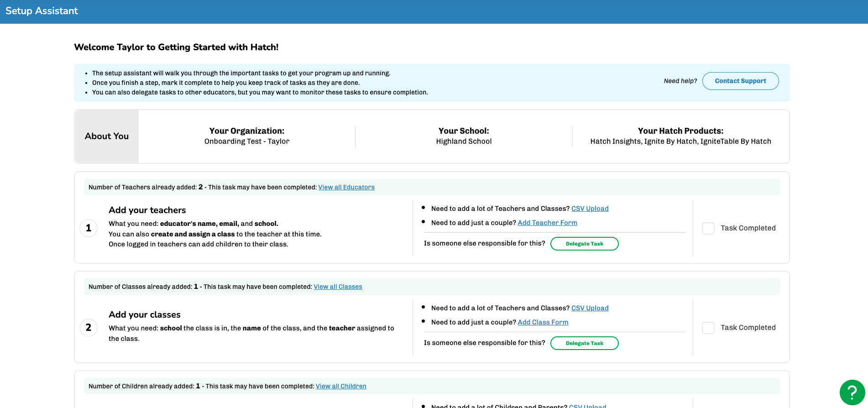868x408 pixels.
Task: Select the Highland School text
Action: pos(464,141)
